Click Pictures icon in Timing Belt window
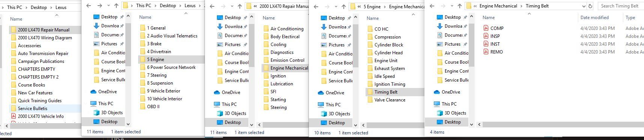Image resolution: width=644 pixels, height=140 pixels. (x=440, y=44)
